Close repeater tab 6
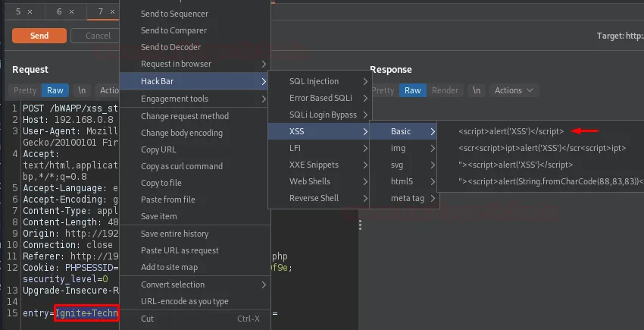 [70, 12]
